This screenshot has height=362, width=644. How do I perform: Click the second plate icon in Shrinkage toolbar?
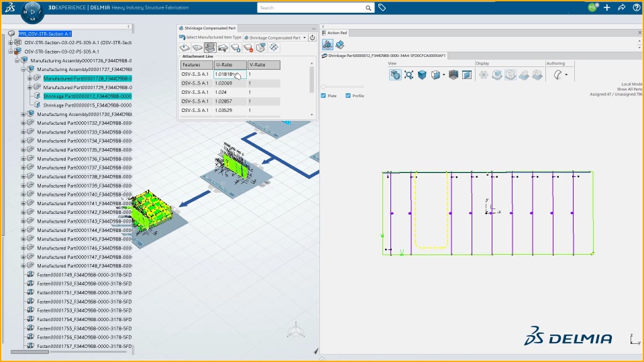pos(197,48)
